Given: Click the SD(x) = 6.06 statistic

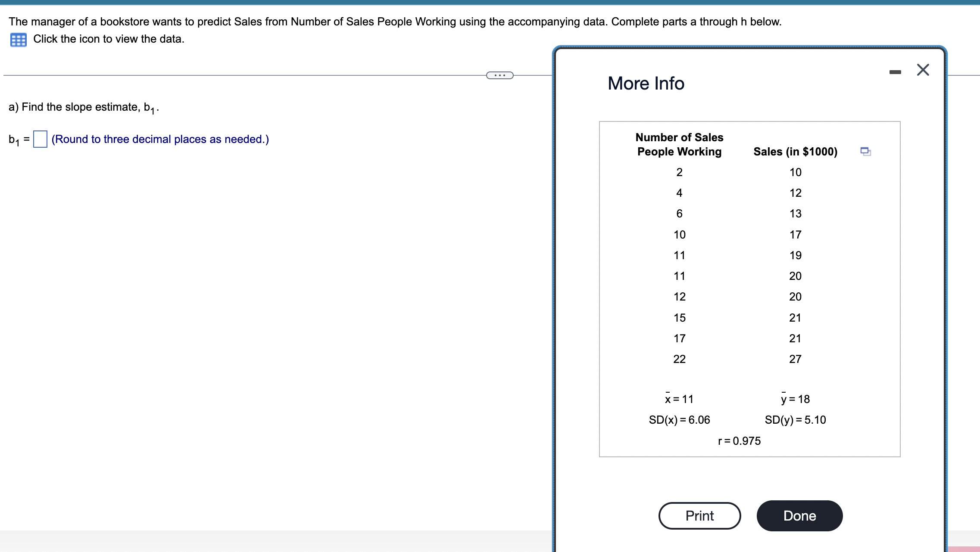Looking at the screenshot, I should pos(679,420).
